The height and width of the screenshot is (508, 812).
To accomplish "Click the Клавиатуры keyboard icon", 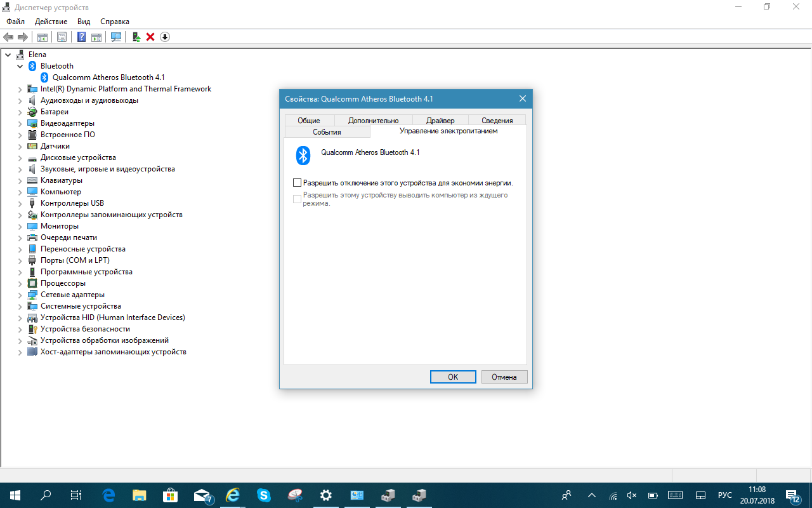I will tap(32, 180).
